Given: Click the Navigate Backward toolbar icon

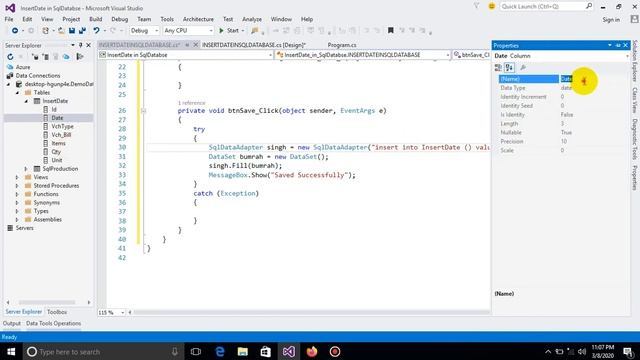Looking at the screenshot, I should [15, 31].
